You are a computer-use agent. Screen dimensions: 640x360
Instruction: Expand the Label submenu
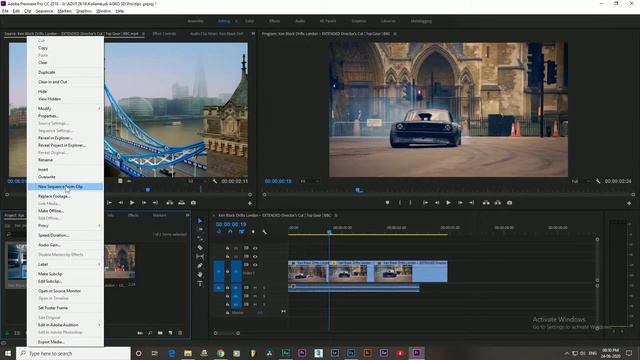click(65, 264)
